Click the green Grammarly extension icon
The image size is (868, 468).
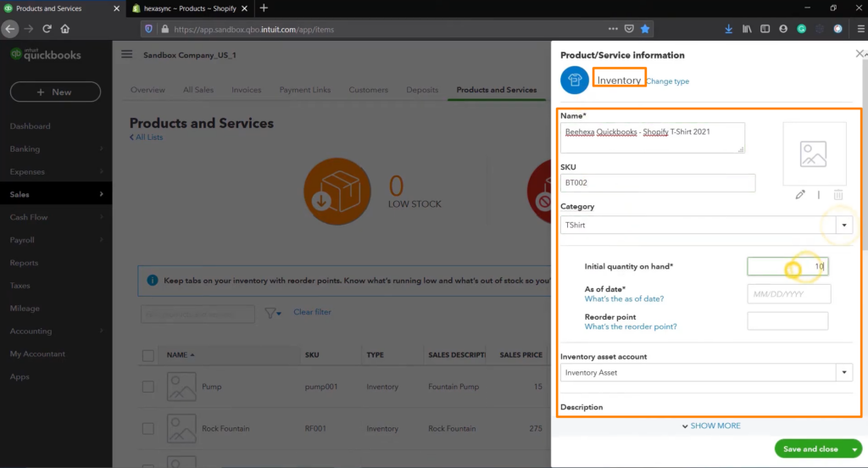802,29
